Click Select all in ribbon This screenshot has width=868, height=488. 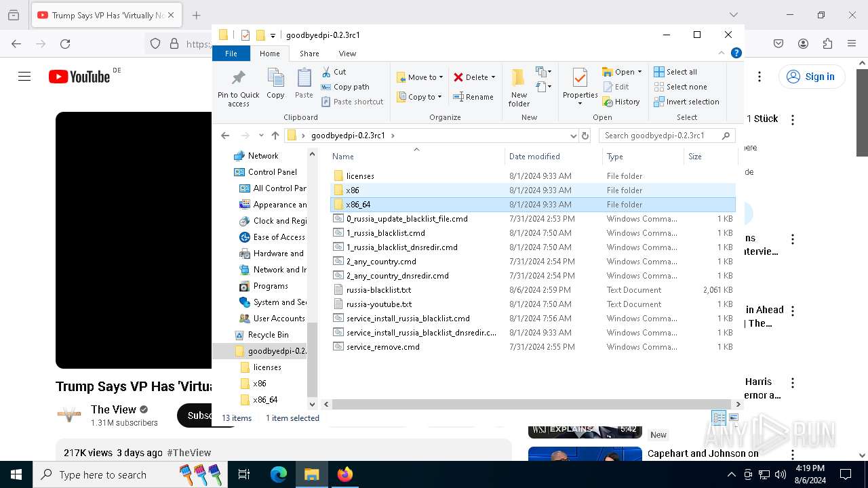click(675, 72)
